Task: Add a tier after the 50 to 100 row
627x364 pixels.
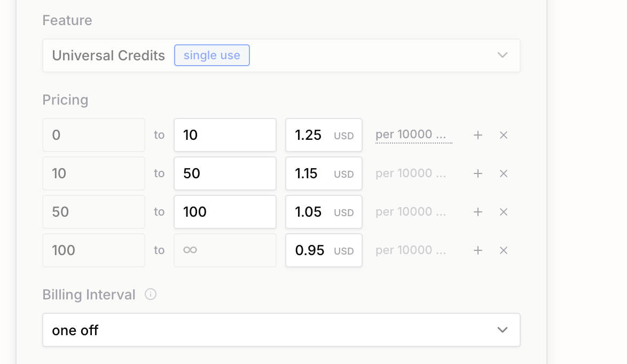Action: coord(478,212)
